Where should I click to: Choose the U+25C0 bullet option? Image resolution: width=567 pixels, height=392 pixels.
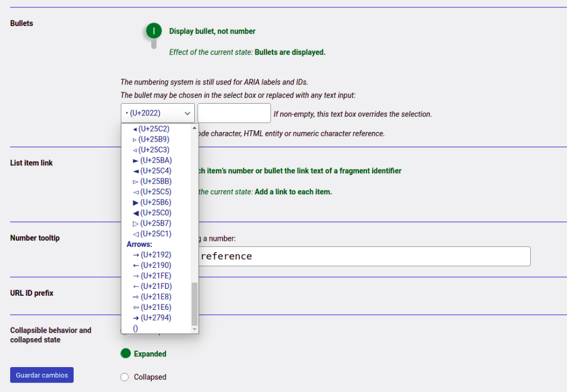(x=156, y=212)
